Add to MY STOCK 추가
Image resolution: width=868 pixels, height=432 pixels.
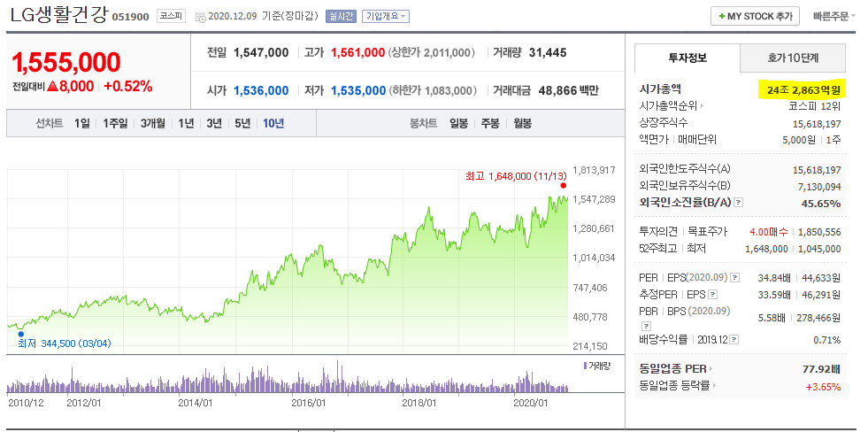pyautogui.click(x=755, y=16)
